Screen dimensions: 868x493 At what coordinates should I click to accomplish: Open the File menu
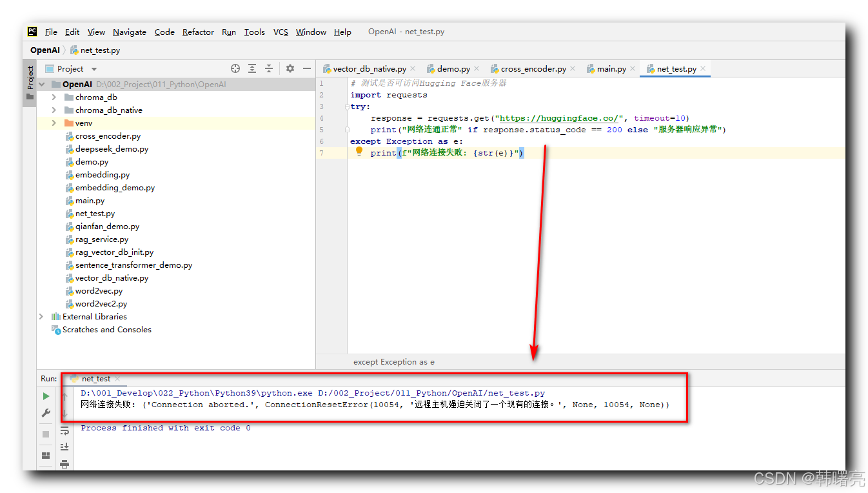tap(51, 32)
